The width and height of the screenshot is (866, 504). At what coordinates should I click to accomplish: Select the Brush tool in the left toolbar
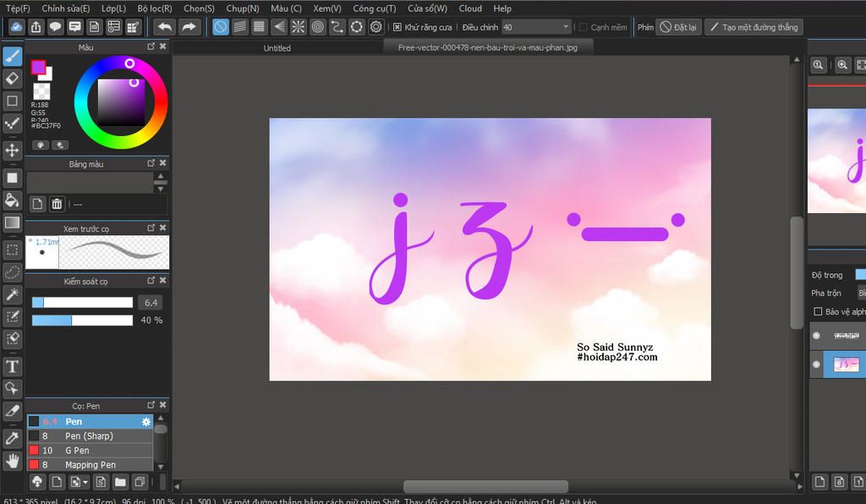[13, 56]
